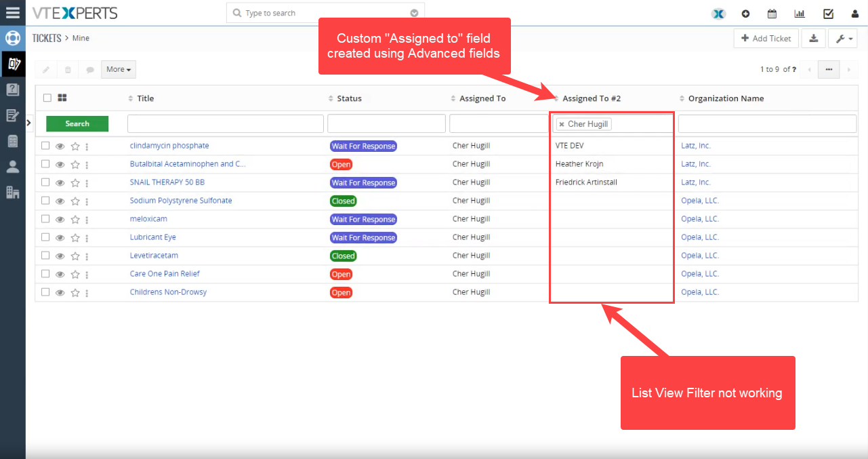Expand the left side panel arrow
Image resolution: width=868 pixels, height=459 pixels.
coord(28,123)
